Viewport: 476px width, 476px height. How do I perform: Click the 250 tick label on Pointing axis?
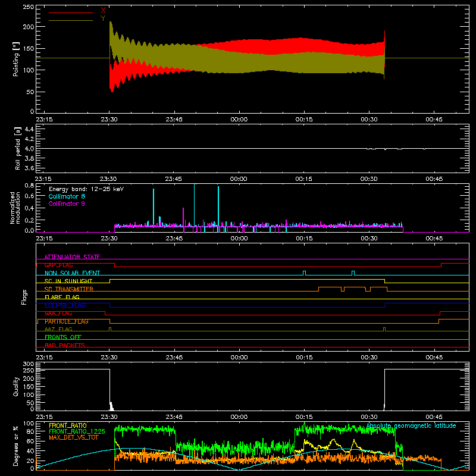(x=28, y=7)
